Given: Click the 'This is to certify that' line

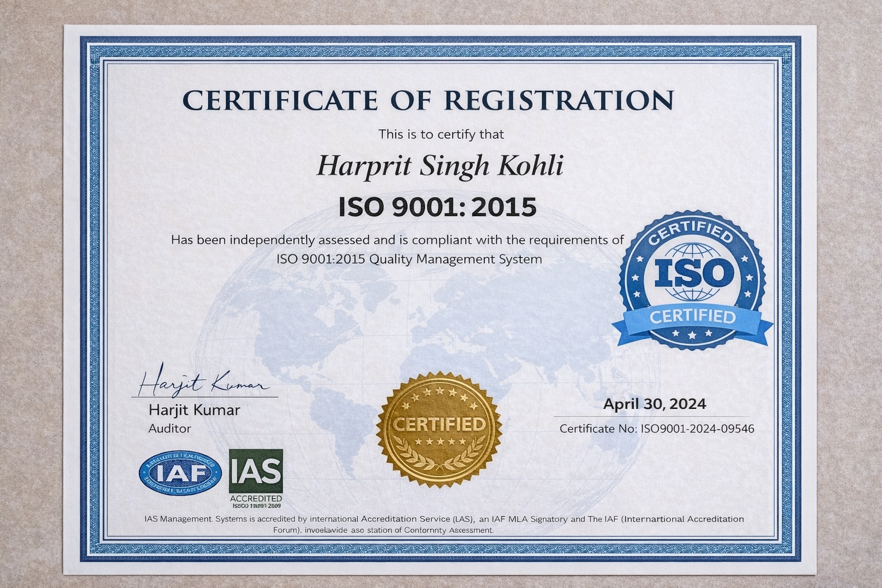Looking at the screenshot, I should coord(441,134).
